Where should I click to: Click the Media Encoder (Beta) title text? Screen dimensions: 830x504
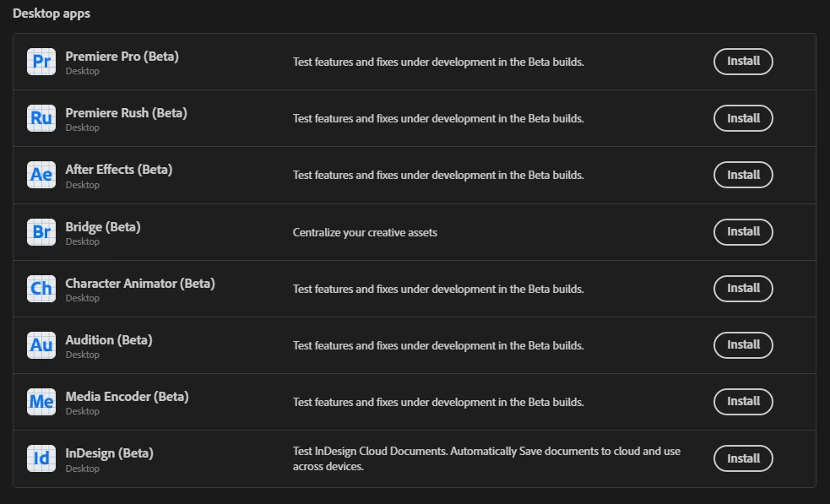click(x=127, y=397)
